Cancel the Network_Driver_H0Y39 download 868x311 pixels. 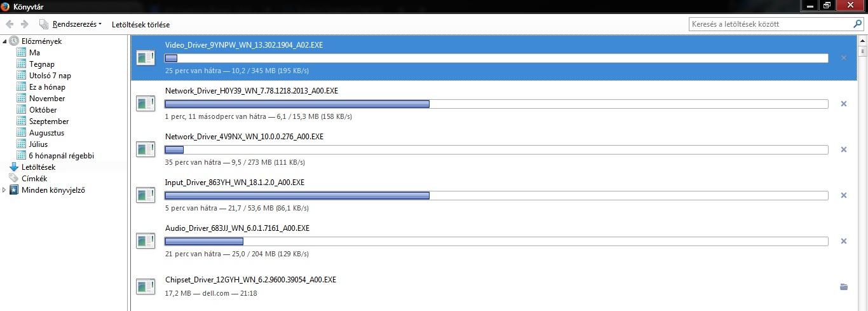tap(844, 104)
